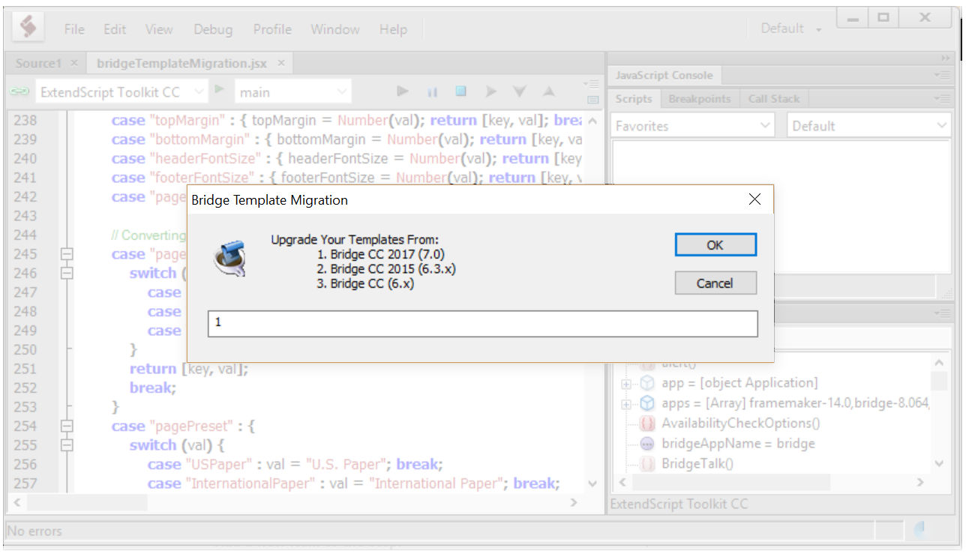This screenshot has height=560, width=969.
Task: Click the green chain link connection icon
Action: [x=19, y=91]
